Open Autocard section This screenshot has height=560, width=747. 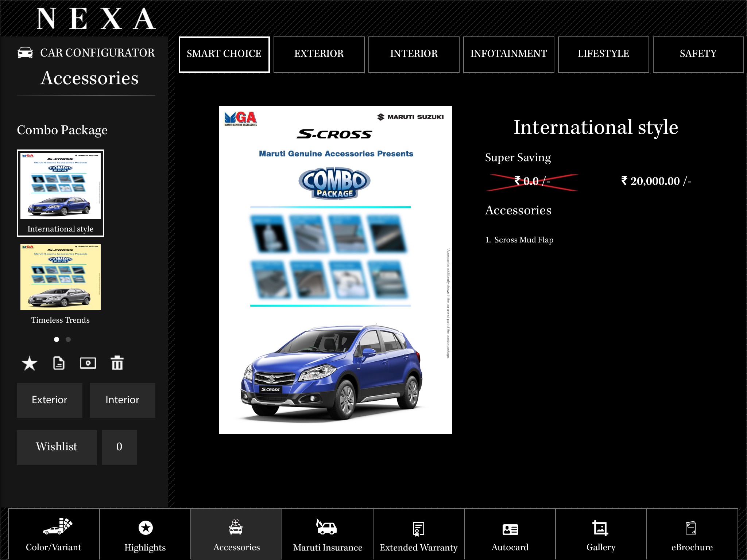pyautogui.click(x=510, y=534)
